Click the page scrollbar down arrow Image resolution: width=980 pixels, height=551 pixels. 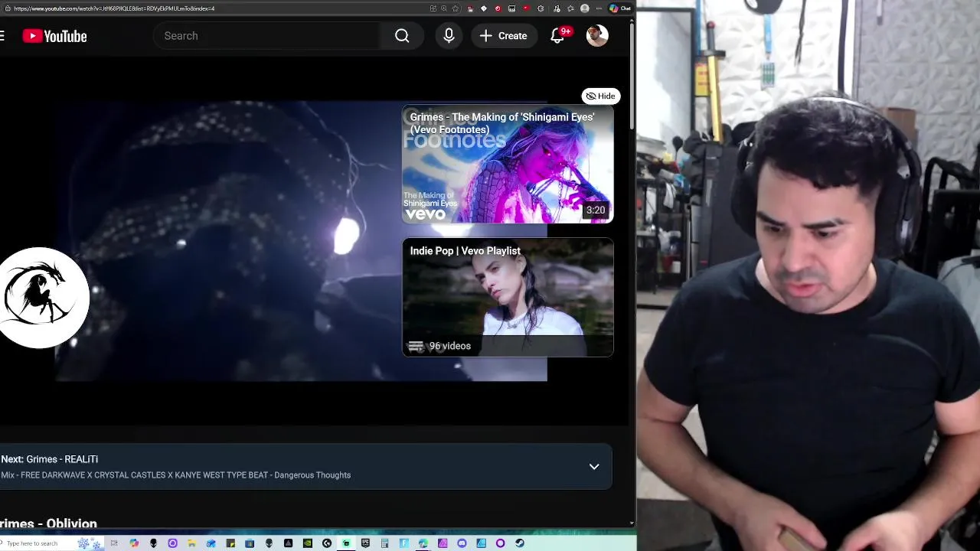pyautogui.click(x=632, y=523)
